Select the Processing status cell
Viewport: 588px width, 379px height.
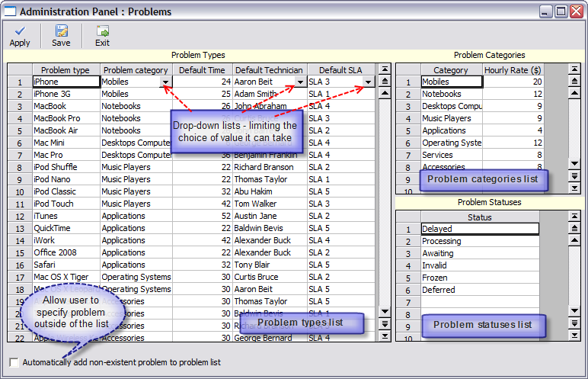pos(480,241)
